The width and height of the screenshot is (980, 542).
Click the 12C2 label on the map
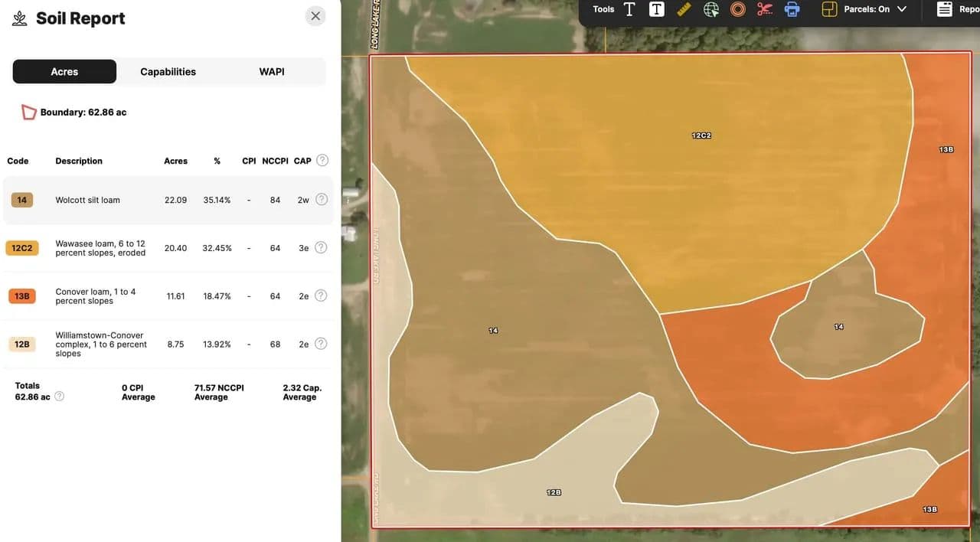coord(701,135)
